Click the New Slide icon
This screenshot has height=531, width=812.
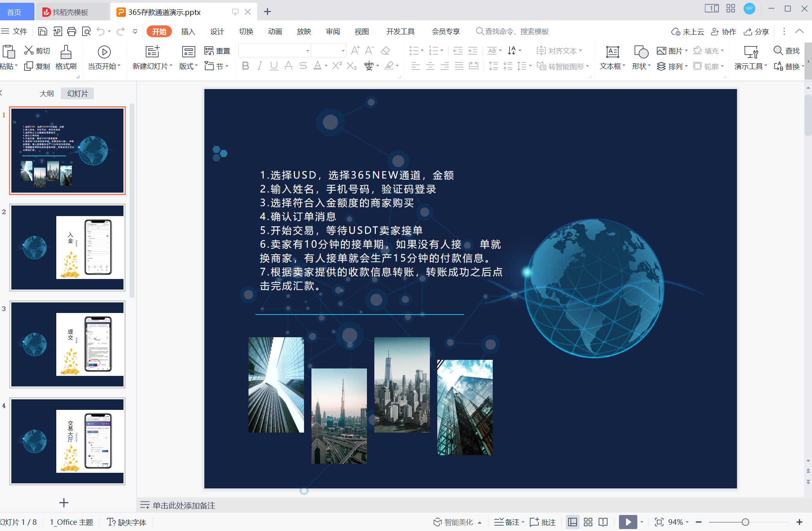[152, 52]
